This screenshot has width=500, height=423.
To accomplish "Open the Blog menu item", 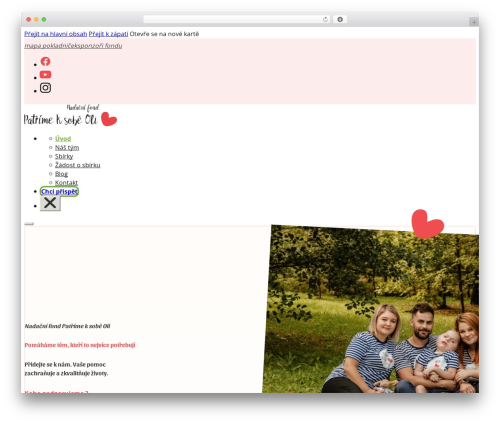I will point(61,174).
